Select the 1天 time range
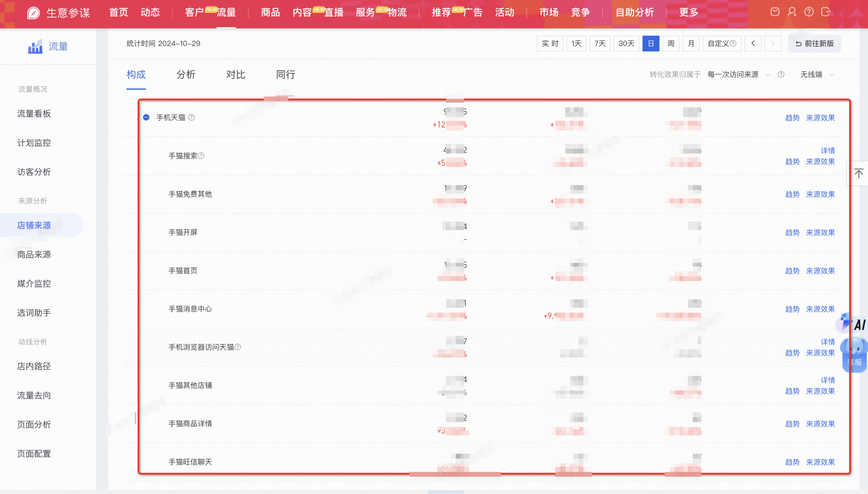 (x=576, y=43)
